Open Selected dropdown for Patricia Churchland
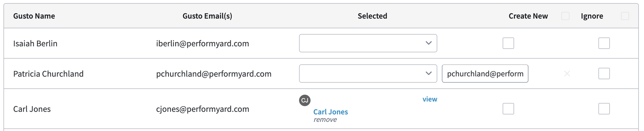This screenshot has width=644, height=131. click(x=368, y=74)
